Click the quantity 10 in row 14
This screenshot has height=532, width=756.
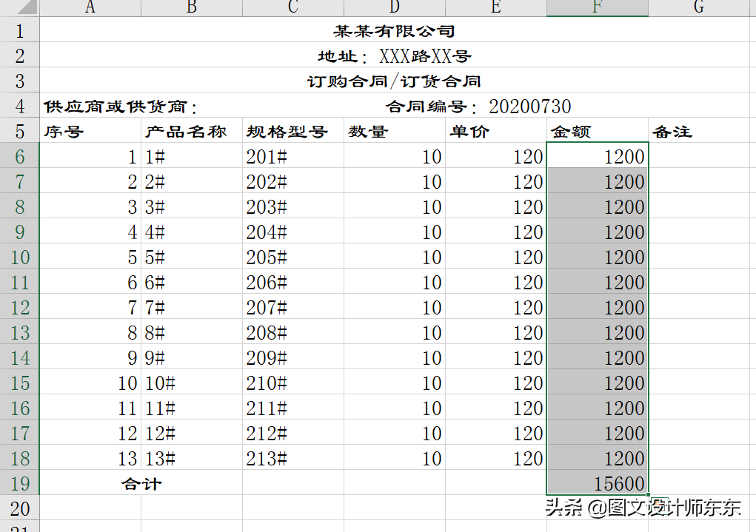tap(395, 357)
